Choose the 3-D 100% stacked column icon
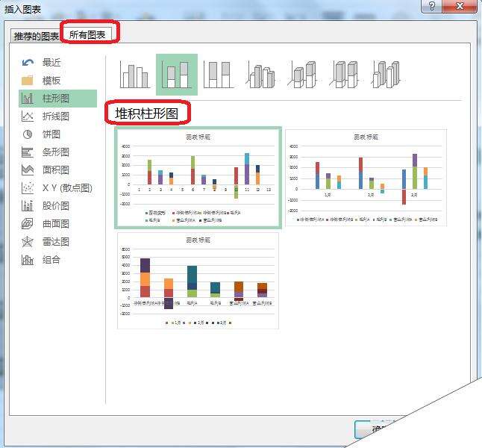Image resolution: width=482 pixels, height=448 pixels. 345,75
